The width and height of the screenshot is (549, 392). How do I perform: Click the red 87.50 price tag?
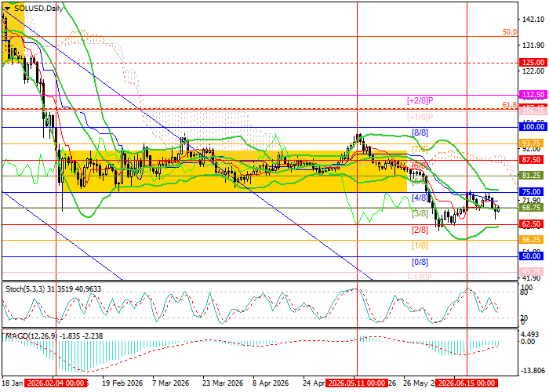pos(533,160)
